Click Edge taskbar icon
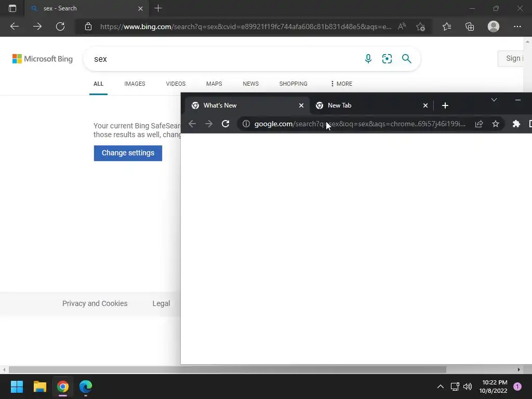532x399 pixels. [86, 387]
